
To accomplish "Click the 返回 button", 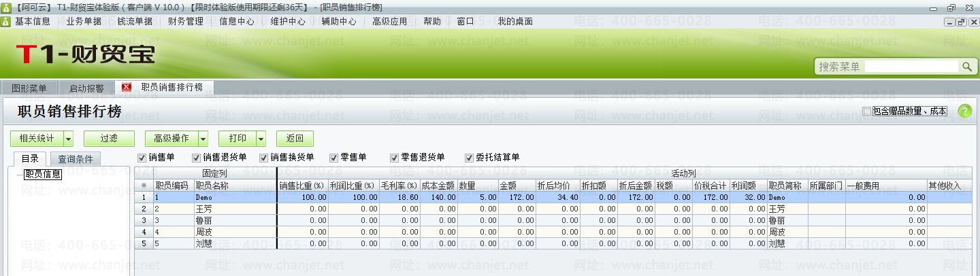I will 295,139.
